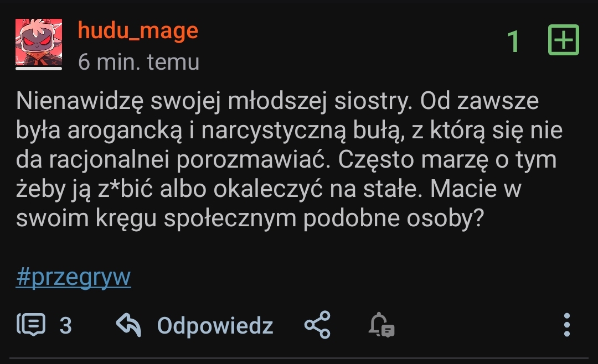
Task: Click the comment count number 3
Action: point(65,326)
